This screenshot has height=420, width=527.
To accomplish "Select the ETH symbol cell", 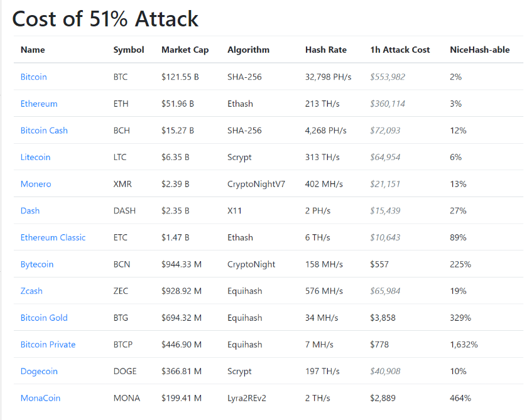I will coord(121,104).
